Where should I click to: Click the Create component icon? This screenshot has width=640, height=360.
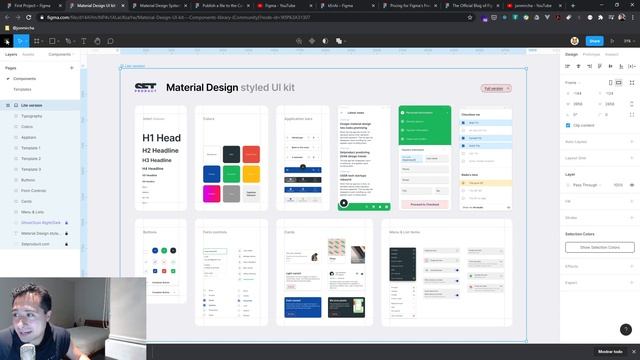pos(312,41)
